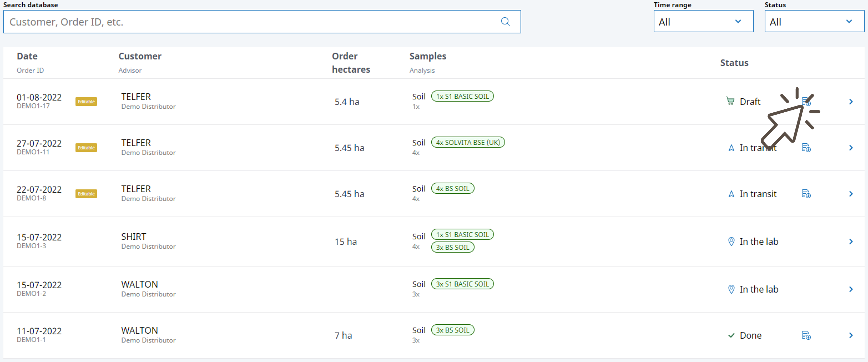Click document download icon for DEMO1-8

click(x=806, y=194)
